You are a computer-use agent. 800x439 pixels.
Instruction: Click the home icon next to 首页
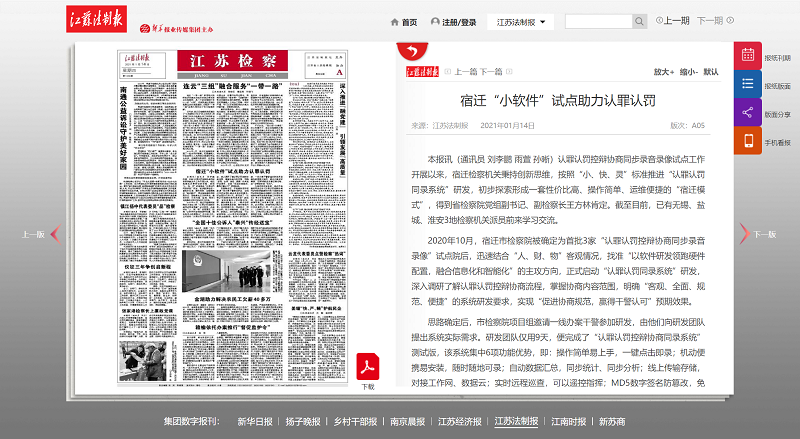coord(394,22)
